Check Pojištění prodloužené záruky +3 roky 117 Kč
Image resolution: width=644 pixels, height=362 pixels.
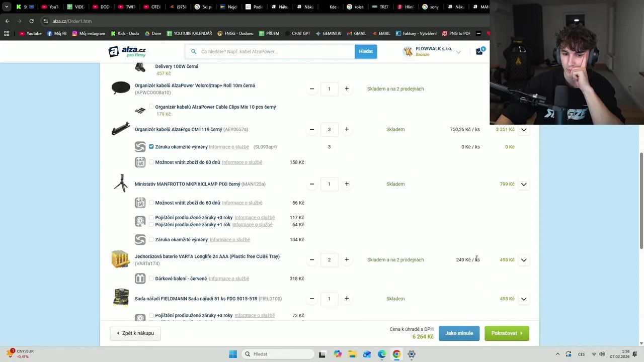151,218
